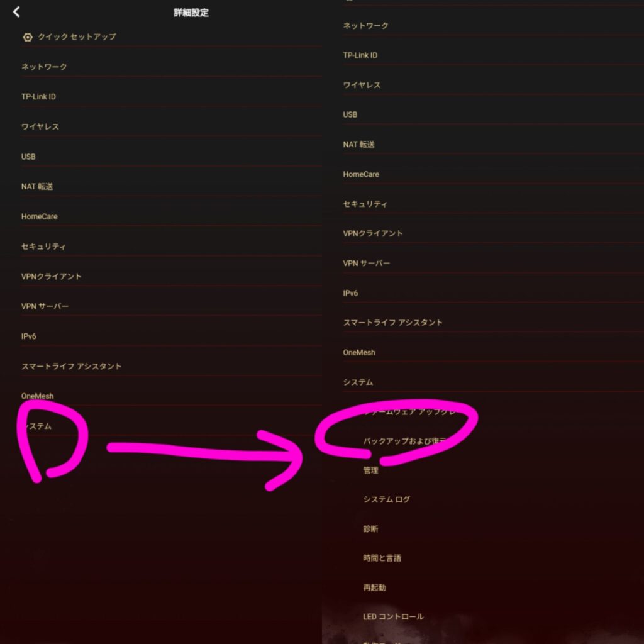Select TP-Link ID in left list
Screen dimensions: 644x644
[171, 96]
